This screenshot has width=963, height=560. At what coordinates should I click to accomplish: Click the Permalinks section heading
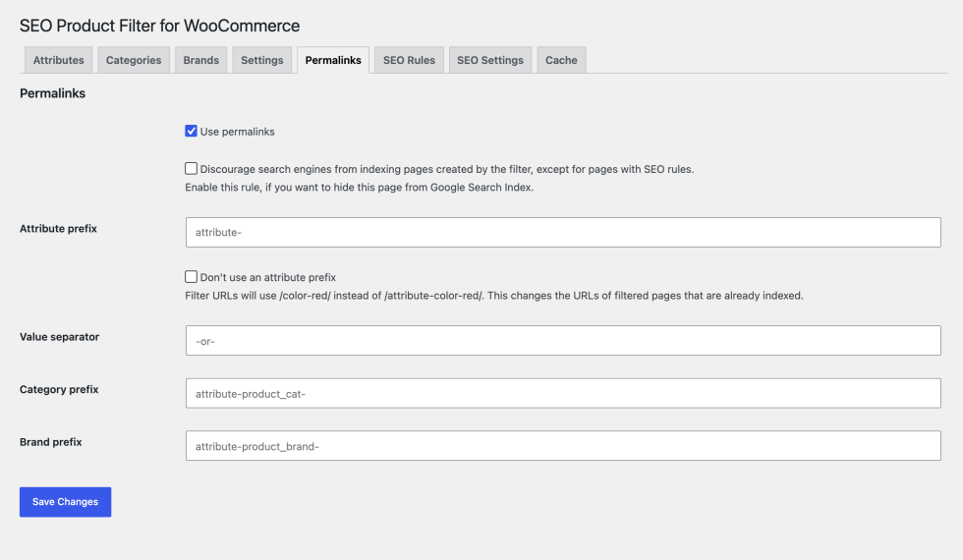pos(52,93)
